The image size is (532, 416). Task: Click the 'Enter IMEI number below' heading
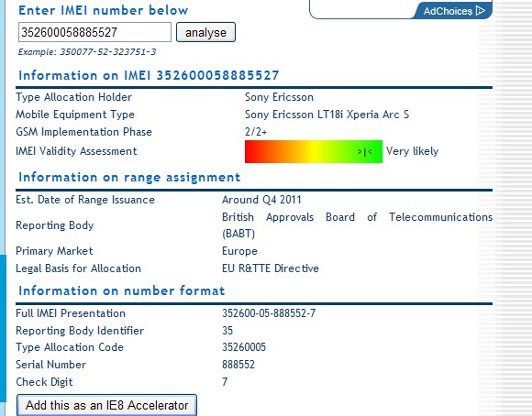coord(103,10)
